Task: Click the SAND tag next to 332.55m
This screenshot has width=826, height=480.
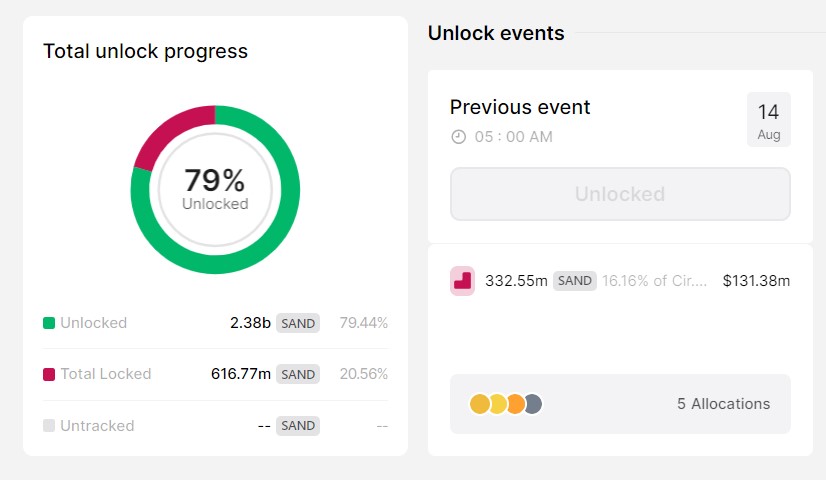Action: (x=575, y=281)
